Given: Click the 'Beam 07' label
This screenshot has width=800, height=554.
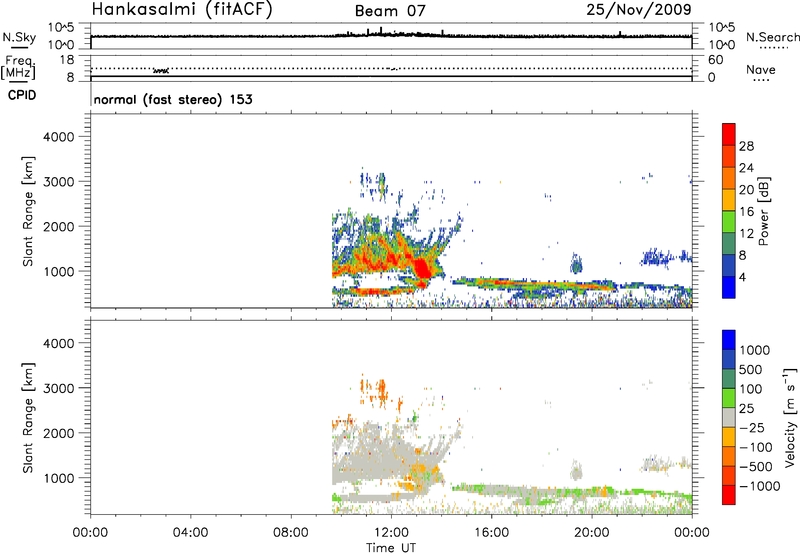Looking at the screenshot, I should pyautogui.click(x=390, y=11).
